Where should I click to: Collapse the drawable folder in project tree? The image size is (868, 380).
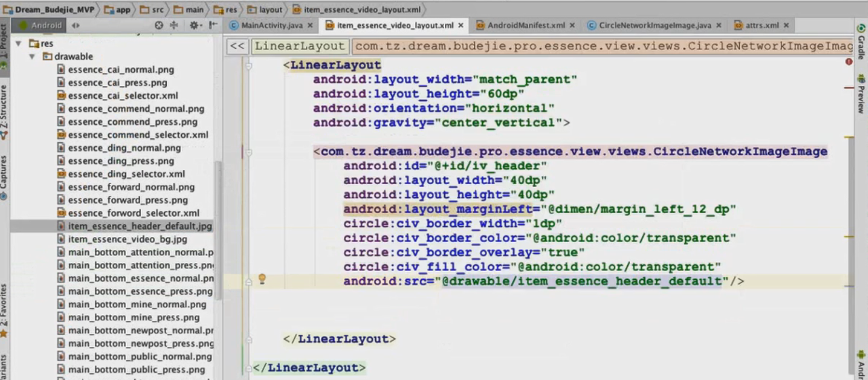(32, 57)
